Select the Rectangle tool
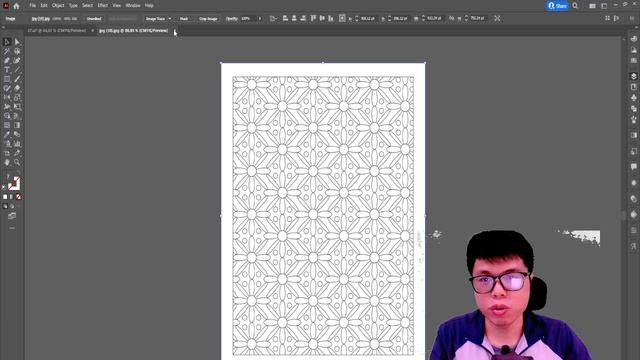 [x=7, y=79]
